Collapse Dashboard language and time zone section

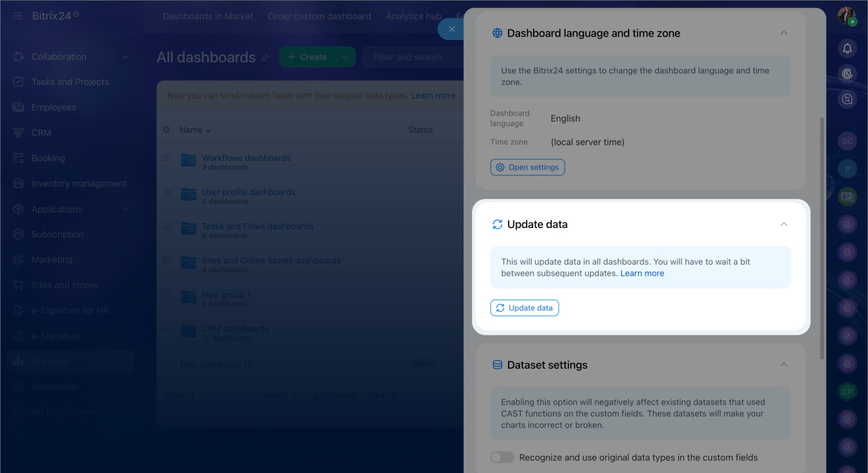click(783, 33)
